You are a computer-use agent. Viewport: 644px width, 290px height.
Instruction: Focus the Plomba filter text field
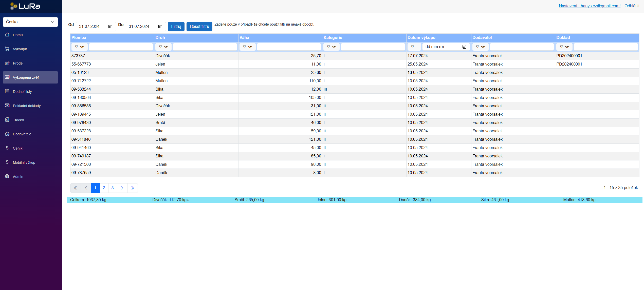pos(121,47)
